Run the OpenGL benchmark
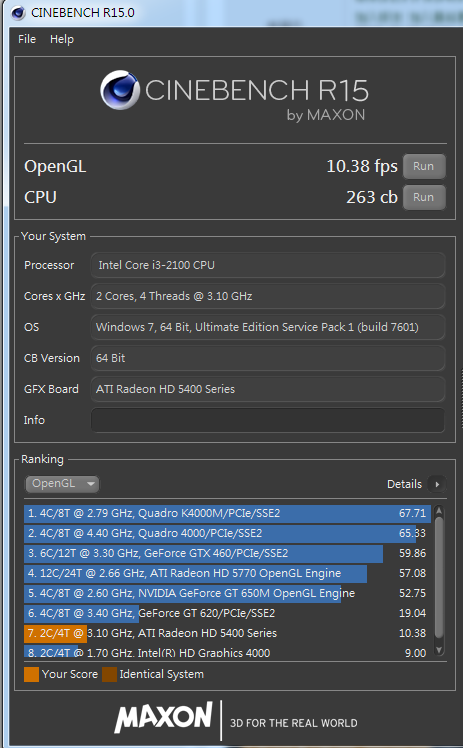Screen dimensions: 463x748 pyautogui.click(x=424, y=166)
